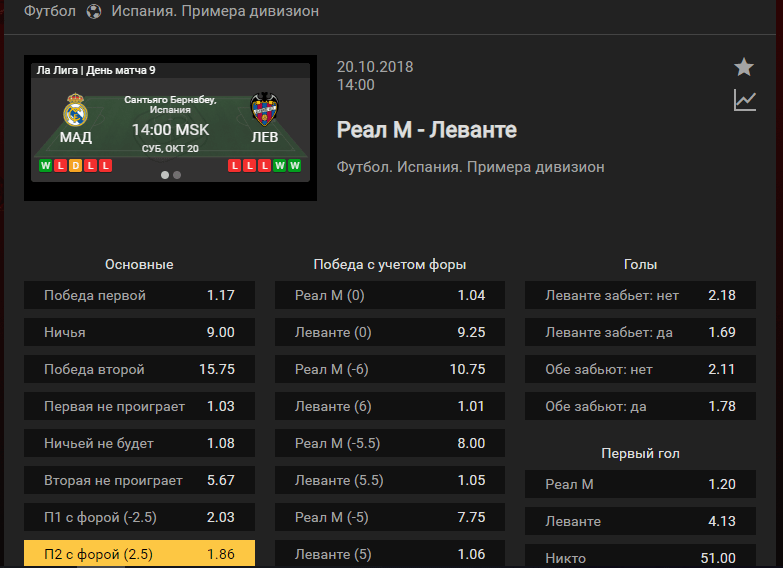The width and height of the screenshot is (783, 568).
Task: Select Вторая не проиграет odds 5.67
Action: 139,480
